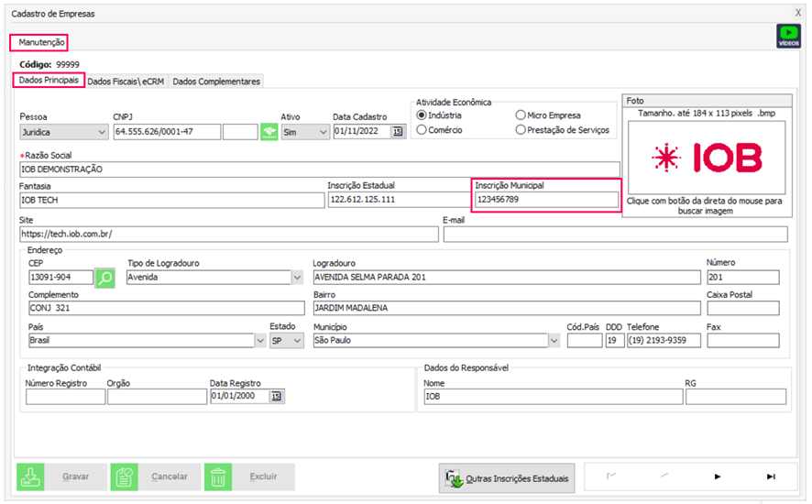Click the green CNPJ lookup icon

pyautogui.click(x=269, y=132)
